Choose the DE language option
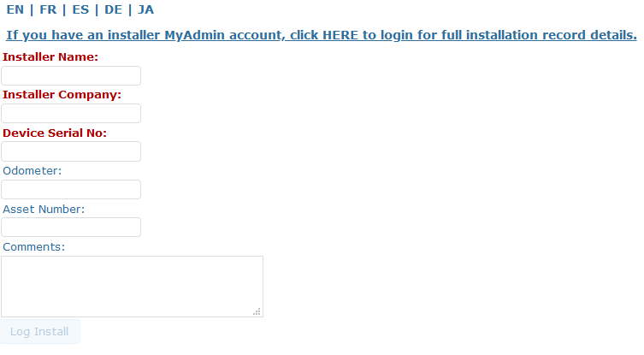This screenshot has height=355, width=644. 113,9
